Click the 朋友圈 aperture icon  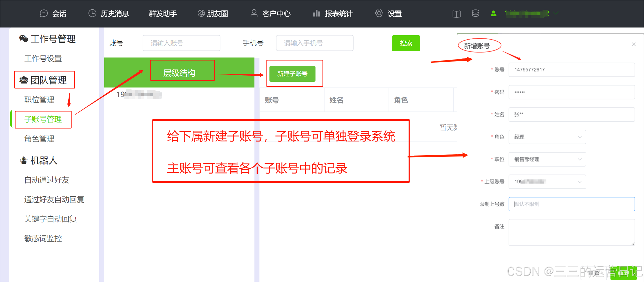click(x=201, y=13)
